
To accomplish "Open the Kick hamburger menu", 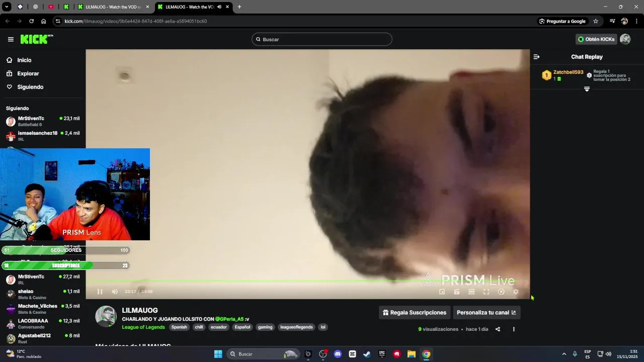I will tap(11, 39).
